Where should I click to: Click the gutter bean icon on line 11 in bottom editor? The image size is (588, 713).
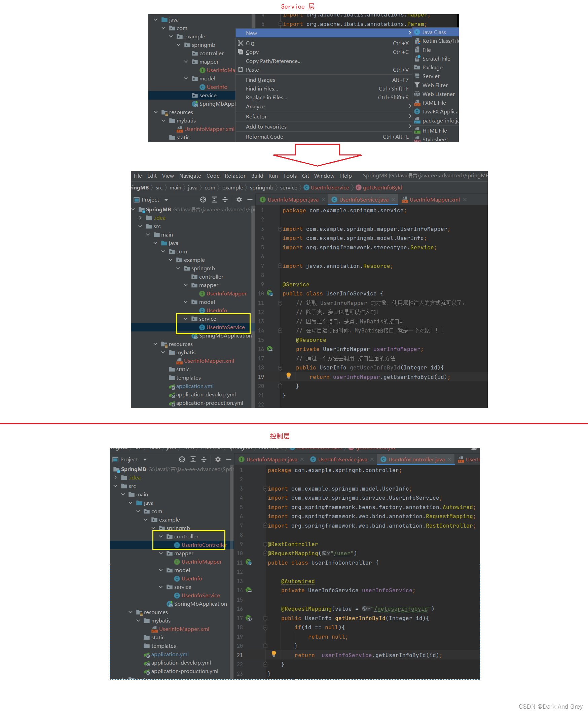249,562
